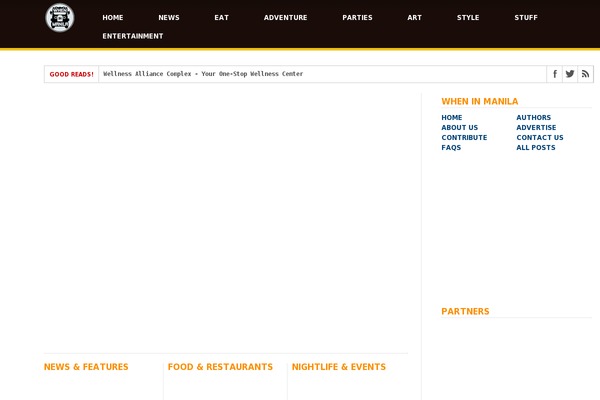600x400 pixels.
Task: Click the PARTNERS heading
Action: point(465,311)
